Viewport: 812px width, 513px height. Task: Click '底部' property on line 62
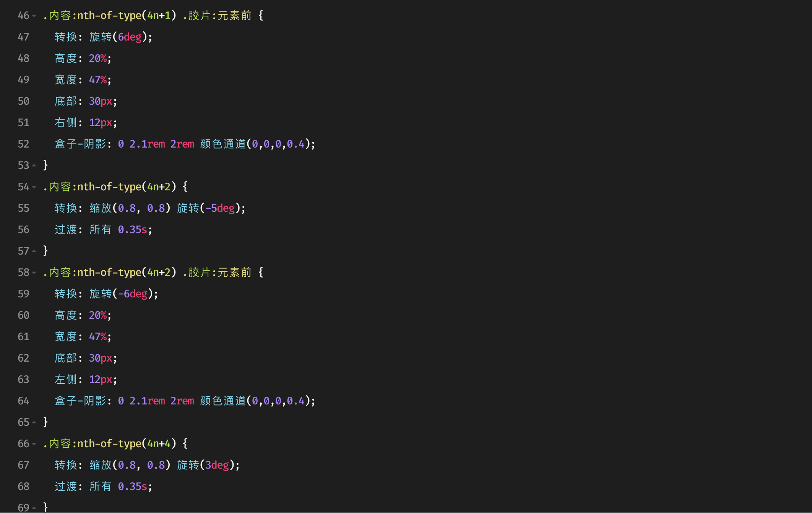[66, 358]
